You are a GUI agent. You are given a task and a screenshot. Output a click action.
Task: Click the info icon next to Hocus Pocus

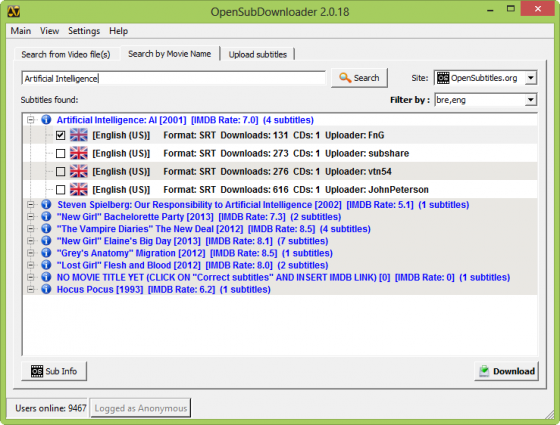click(46, 289)
